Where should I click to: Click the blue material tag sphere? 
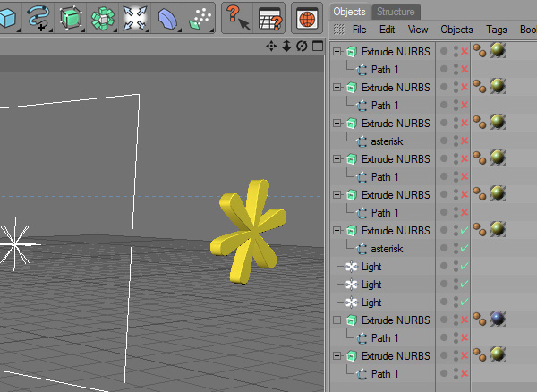[498, 320]
